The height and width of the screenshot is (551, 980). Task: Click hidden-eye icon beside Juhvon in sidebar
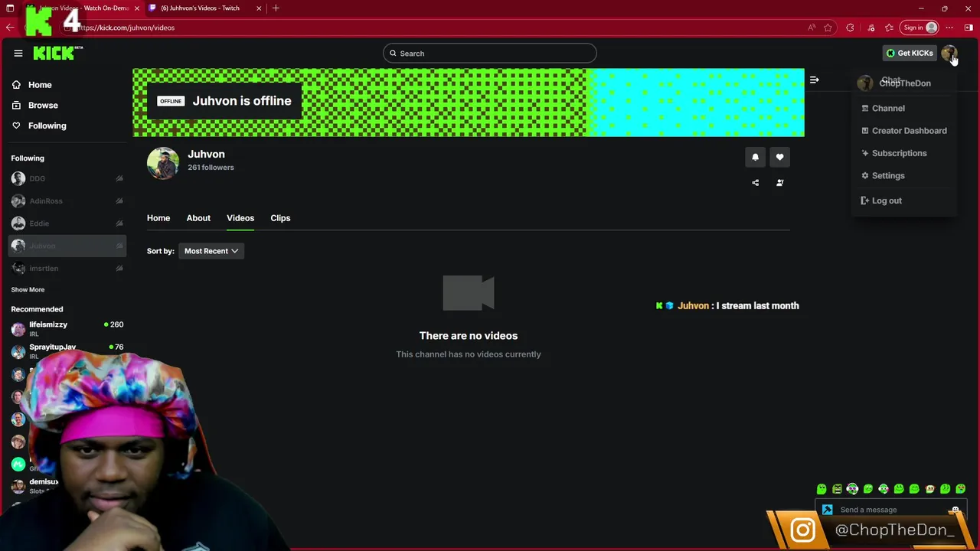coord(119,246)
